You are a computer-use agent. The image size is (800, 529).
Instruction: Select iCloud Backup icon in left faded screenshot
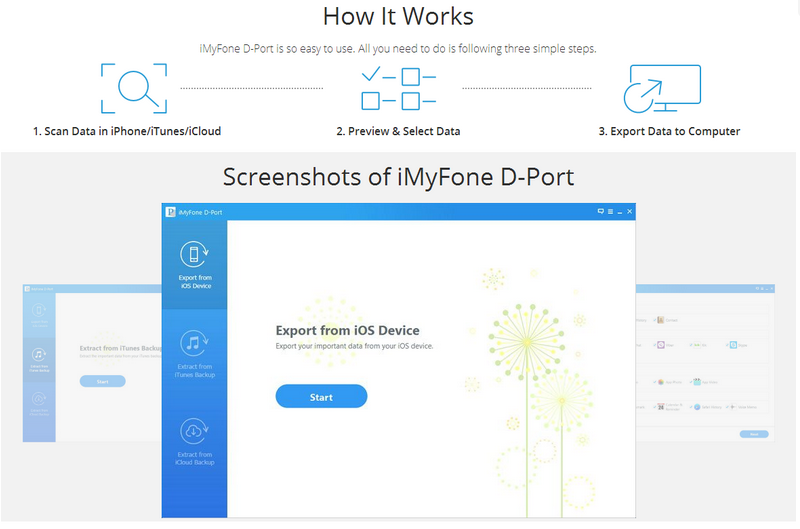coord(39,398)
